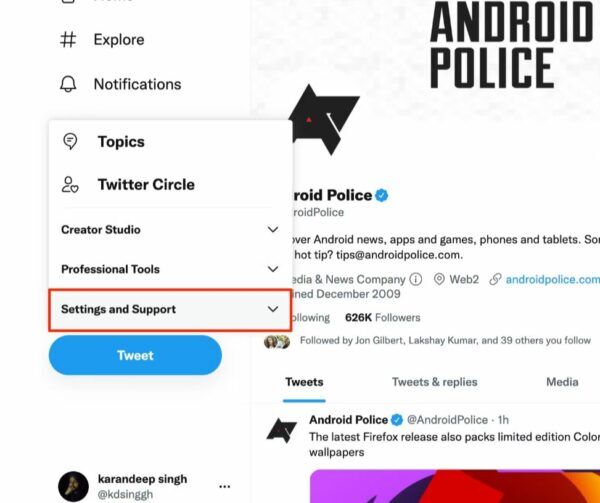The height and width of the screenshot is (503, 600).
Task: Click the blue Tweet button
Action: pyautogui.click(x=135, y=355)
